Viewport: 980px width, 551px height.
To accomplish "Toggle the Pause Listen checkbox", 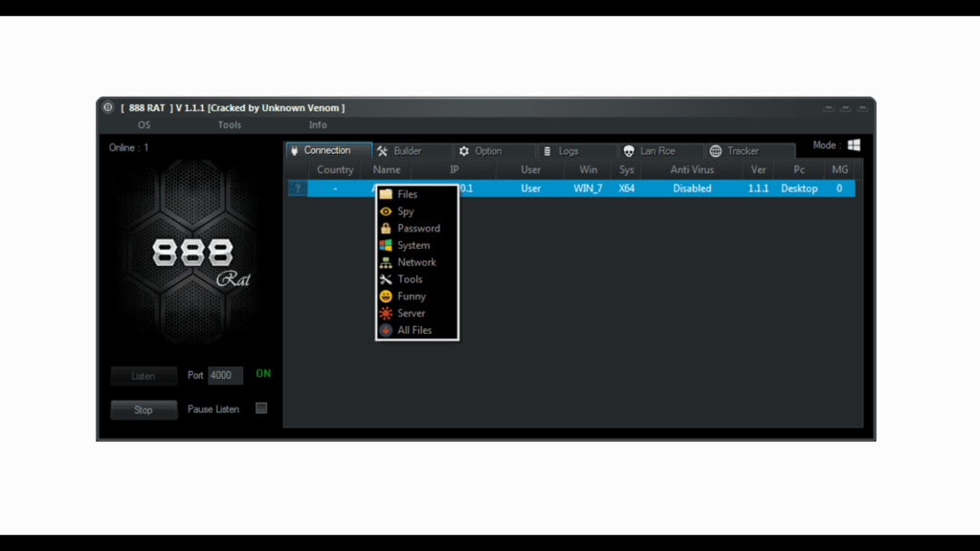I will coord(261,408).
